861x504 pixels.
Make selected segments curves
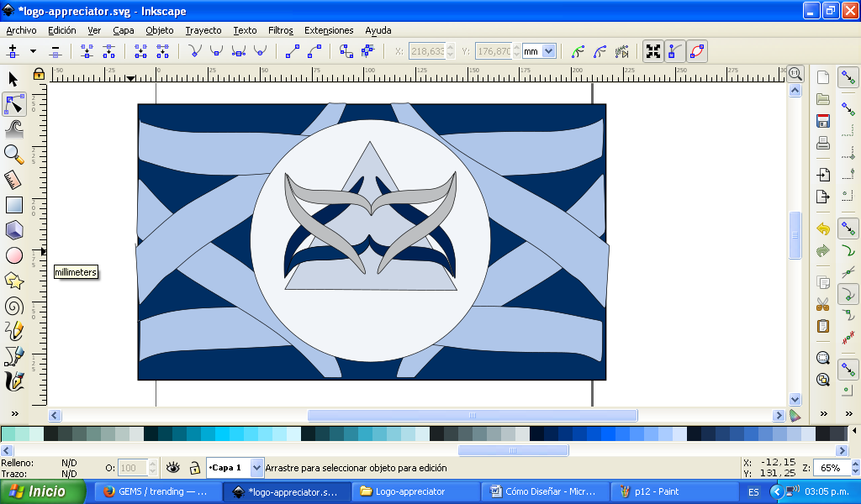[x=314, y=51]
